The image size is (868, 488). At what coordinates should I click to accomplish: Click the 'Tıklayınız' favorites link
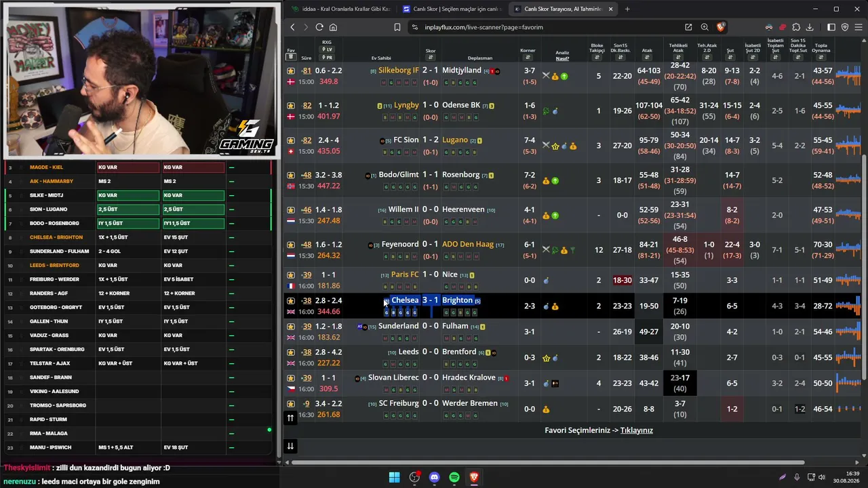[636, 430]
